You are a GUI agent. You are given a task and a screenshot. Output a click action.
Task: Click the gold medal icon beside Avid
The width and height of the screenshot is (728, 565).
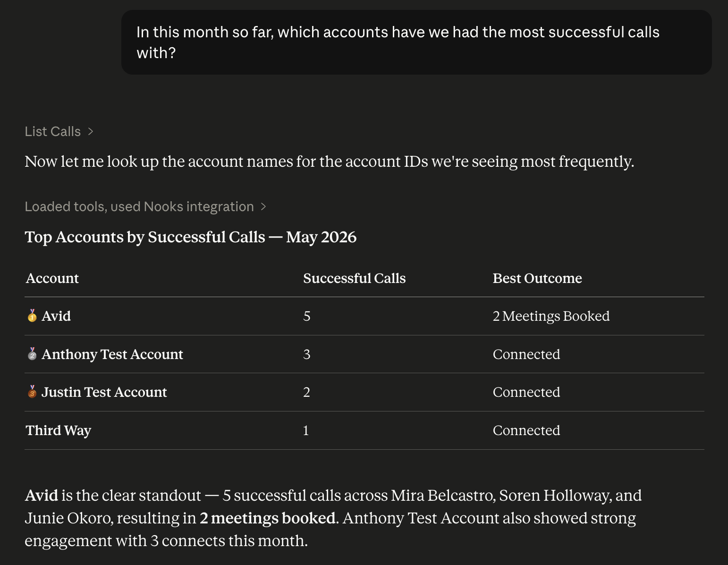click(32, 316)
